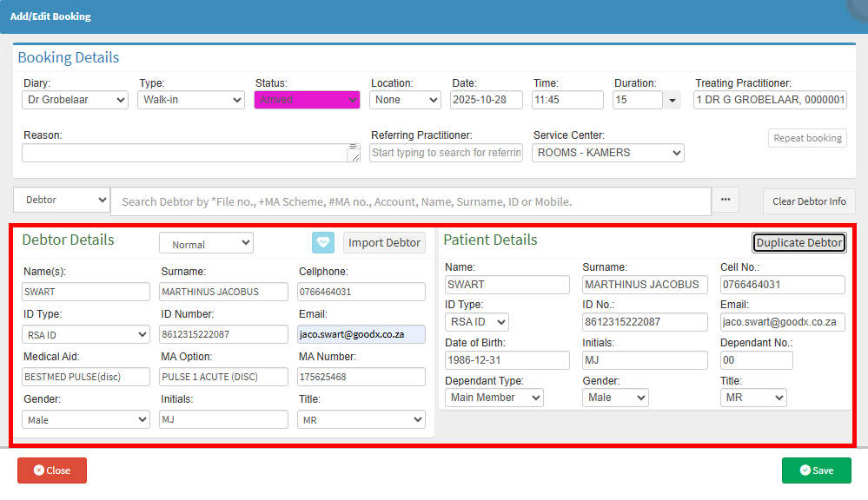Click the three-dots button beside debtor search

(x=725, y=201)
